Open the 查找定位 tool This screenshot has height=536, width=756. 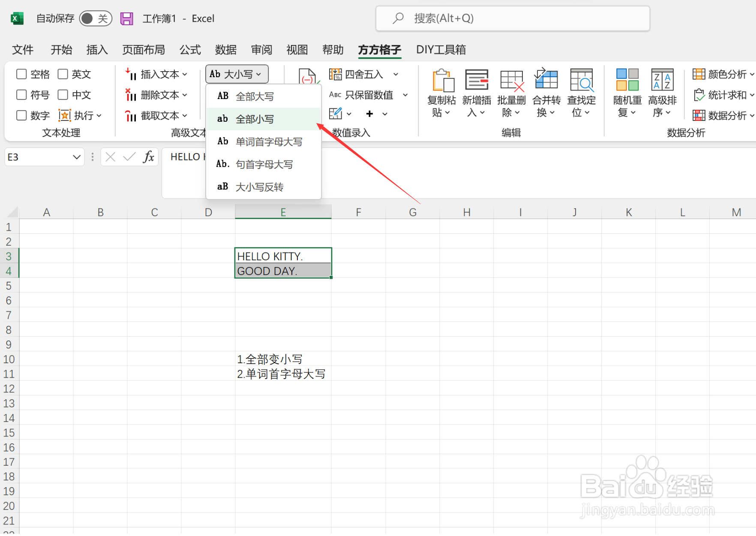581,92
